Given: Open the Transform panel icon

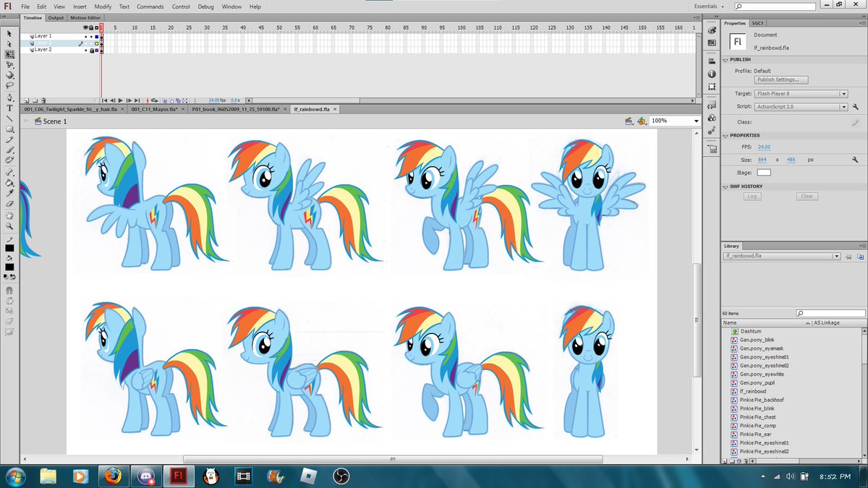Looking at the screenshot, I should pyautogui.click(x=712, y=87).
